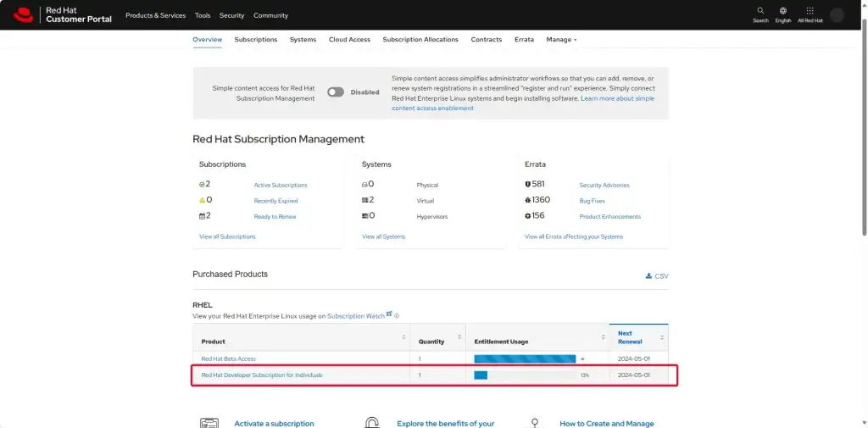Expand the Manage dropdown menu
Viewport: 868px width, 428px height.
point(561,40)
